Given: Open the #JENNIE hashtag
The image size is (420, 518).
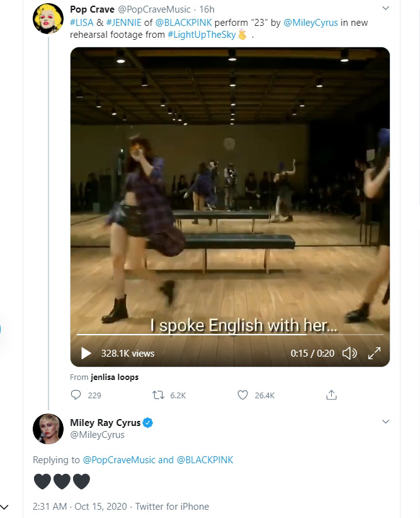Looking at the screenshot, I should click(124, 23).
